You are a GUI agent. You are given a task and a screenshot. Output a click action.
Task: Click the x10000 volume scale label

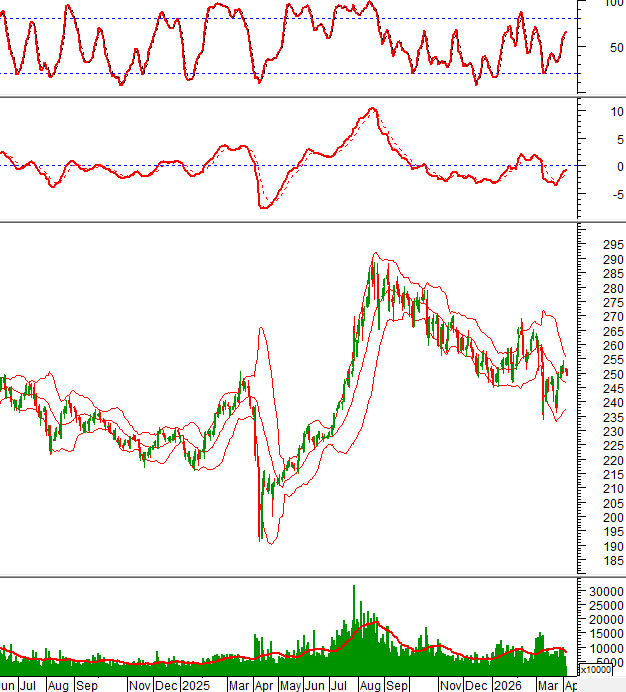tap(595, 670)
